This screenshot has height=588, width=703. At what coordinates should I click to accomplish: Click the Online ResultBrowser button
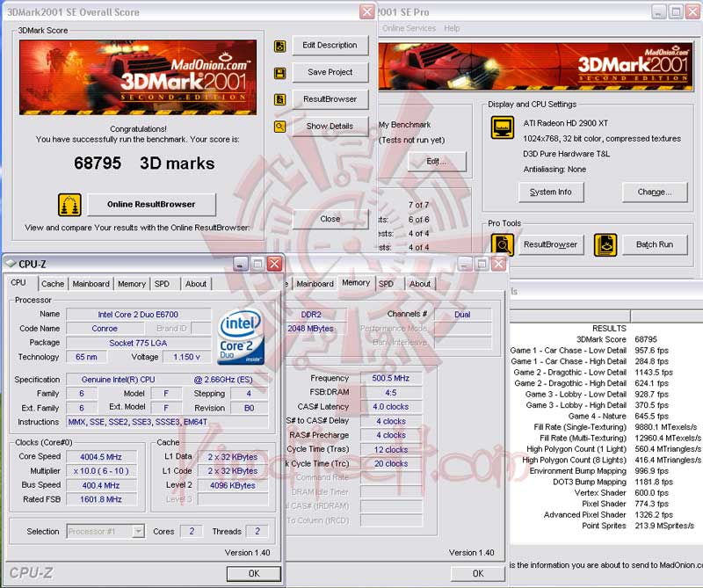pyautogui.click(x=151, y=205)
